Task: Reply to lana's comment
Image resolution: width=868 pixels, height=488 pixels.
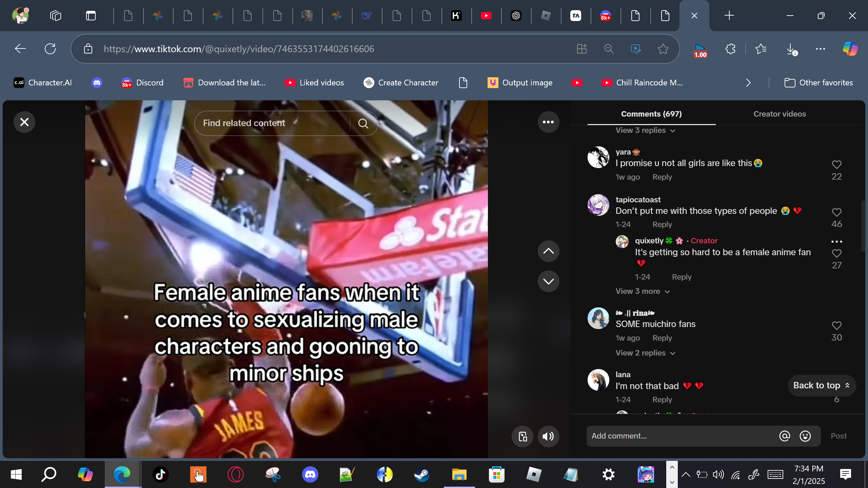Action: pyautogui.click(x=662, y=400)
